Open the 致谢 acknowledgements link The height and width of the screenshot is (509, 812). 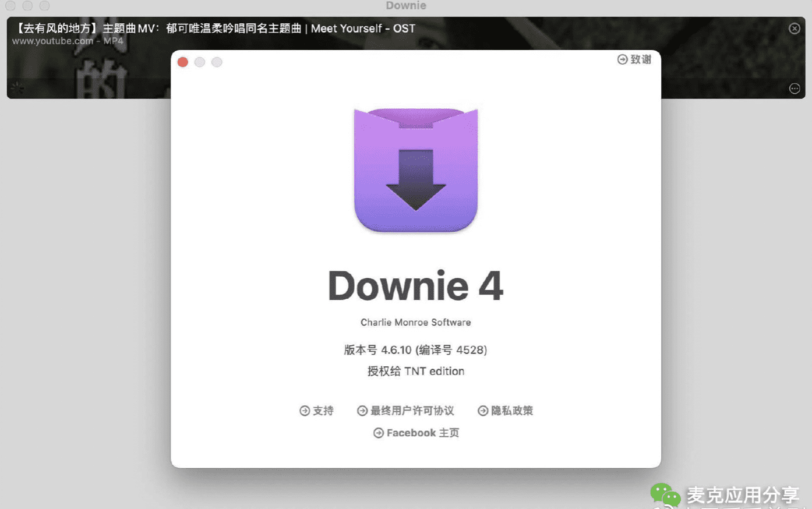point(634,59)
